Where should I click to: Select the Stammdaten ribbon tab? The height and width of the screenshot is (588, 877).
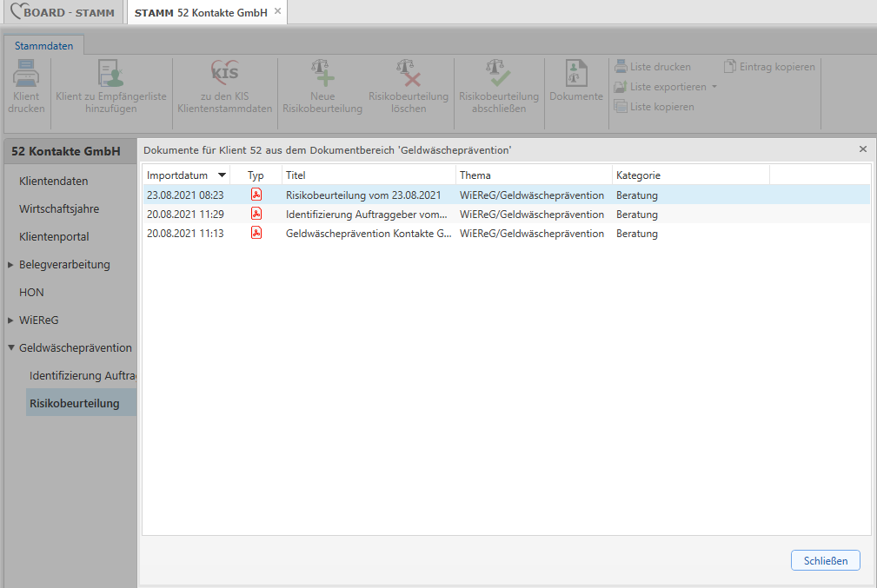[x=43, y=46]
